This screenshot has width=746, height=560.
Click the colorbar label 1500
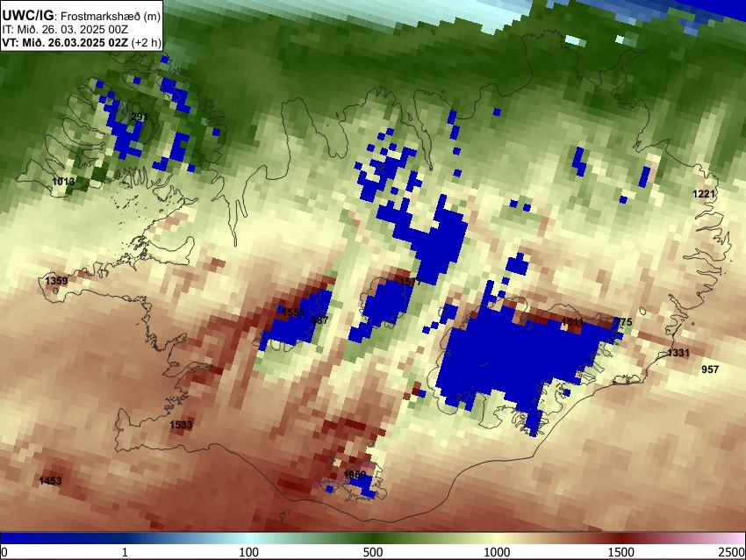621,552
